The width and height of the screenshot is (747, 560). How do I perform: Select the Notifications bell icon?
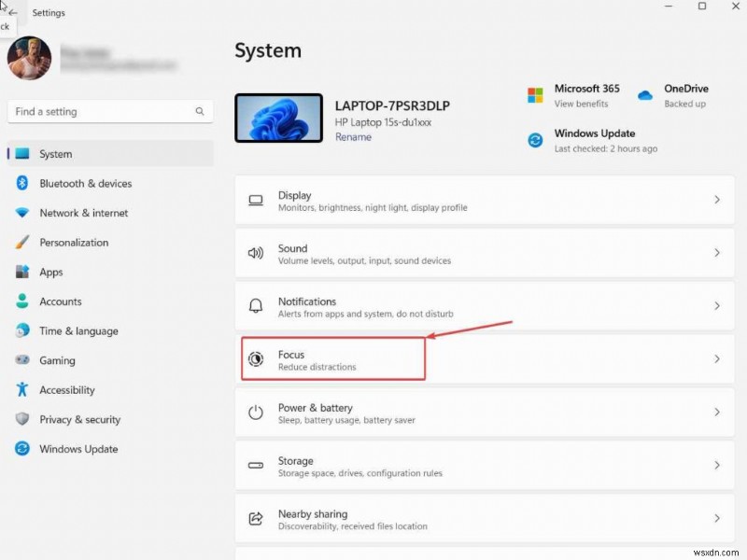pos(255,306)
